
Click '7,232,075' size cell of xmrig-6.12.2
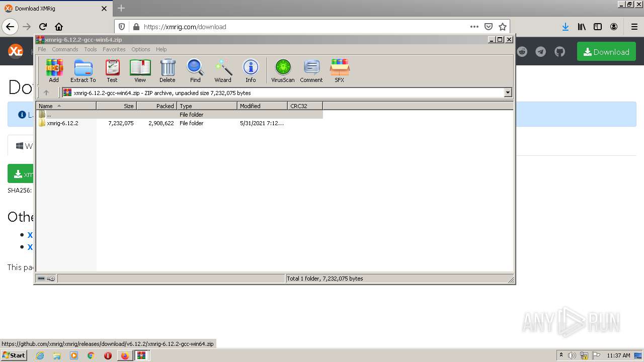point(121,123)
